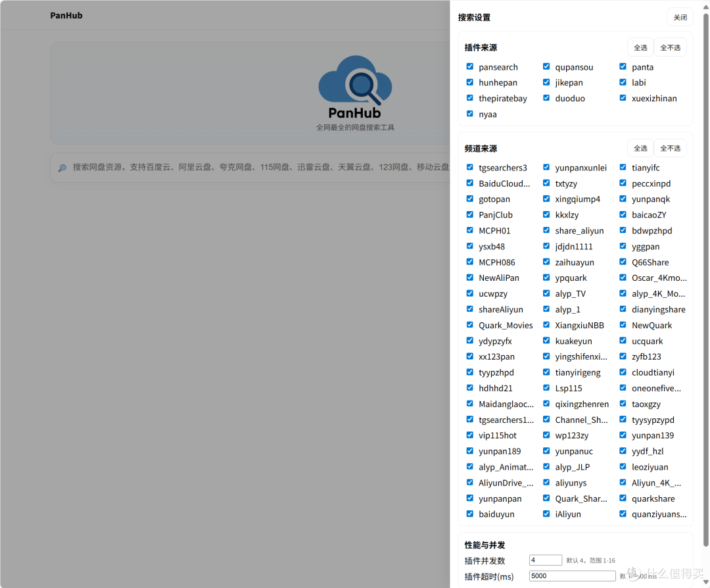
Task: Uncheck the Quark_Movies channel checkbox
Action: pyautogui.click(x=470, y=325)
